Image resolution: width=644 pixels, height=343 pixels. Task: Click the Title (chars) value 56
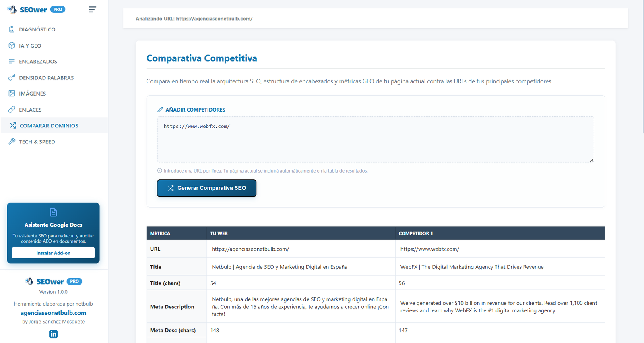click(x=402, y=283)
